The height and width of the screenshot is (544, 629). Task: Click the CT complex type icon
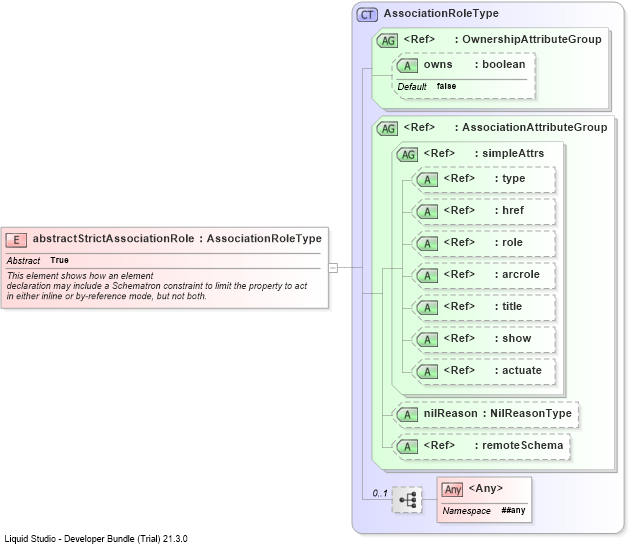pos(367,15)
